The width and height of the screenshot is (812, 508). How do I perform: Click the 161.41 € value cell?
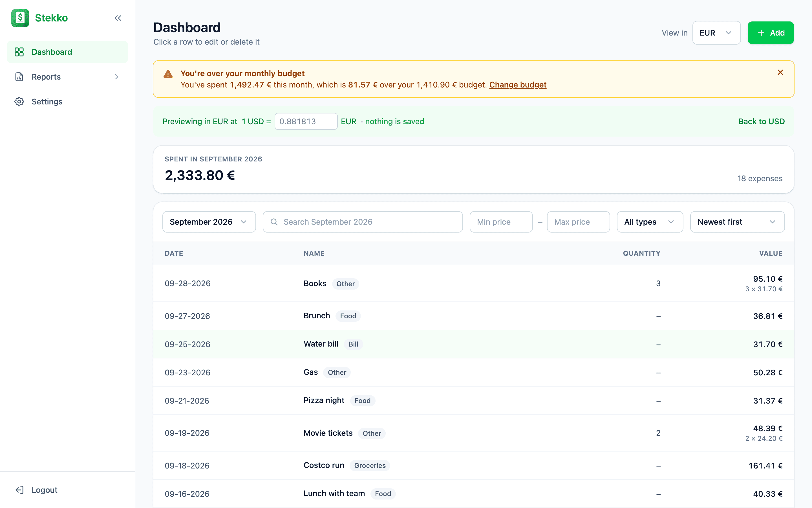(x=765, y=466)
